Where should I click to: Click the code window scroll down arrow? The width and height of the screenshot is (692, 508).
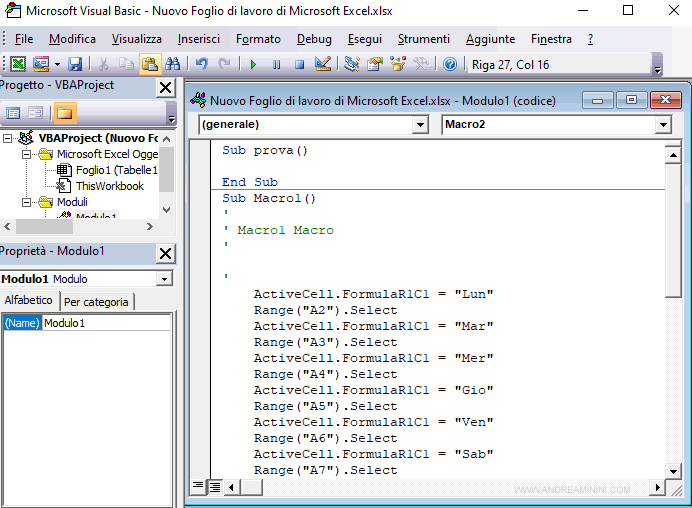pyautogui.click(x=673, y=471)
